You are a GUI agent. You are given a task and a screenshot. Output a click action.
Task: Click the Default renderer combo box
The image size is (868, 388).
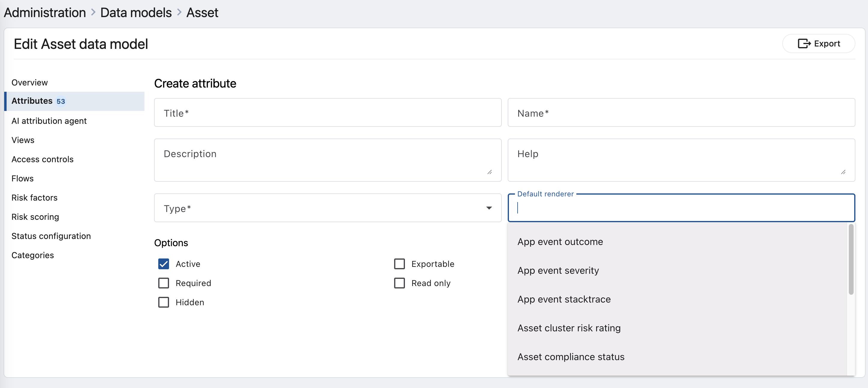pos(681,208)
